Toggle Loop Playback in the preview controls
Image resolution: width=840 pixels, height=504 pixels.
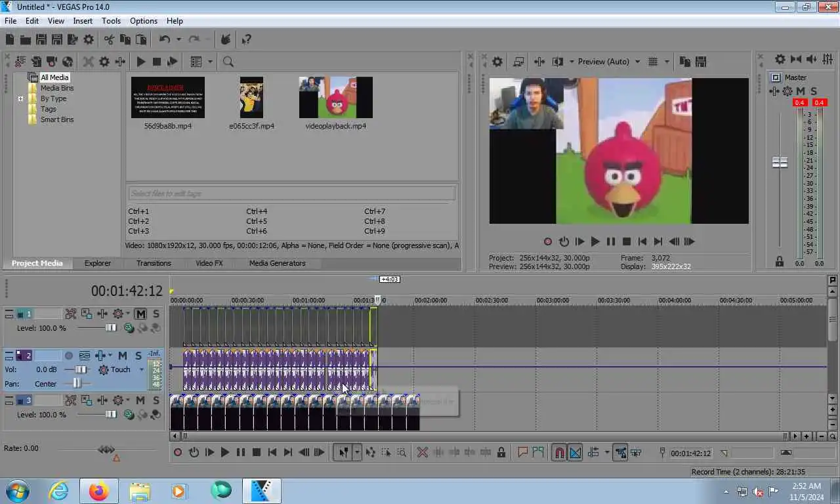click(x=563, y=241)
